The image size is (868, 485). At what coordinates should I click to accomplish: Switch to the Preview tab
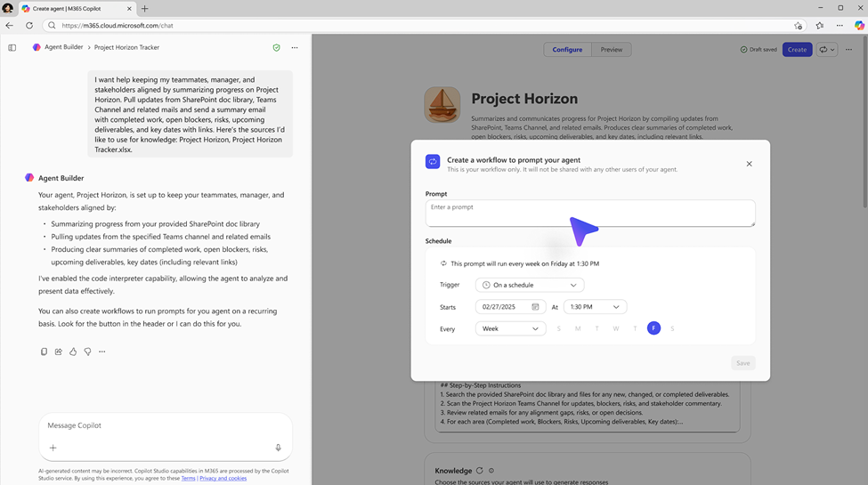click(611, 50)
